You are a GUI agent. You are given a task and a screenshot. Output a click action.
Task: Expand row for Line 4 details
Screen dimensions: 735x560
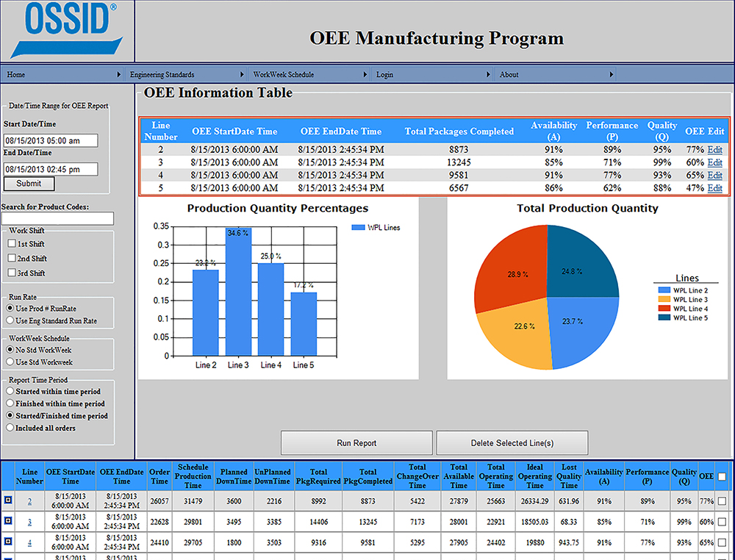click(8, 542)
